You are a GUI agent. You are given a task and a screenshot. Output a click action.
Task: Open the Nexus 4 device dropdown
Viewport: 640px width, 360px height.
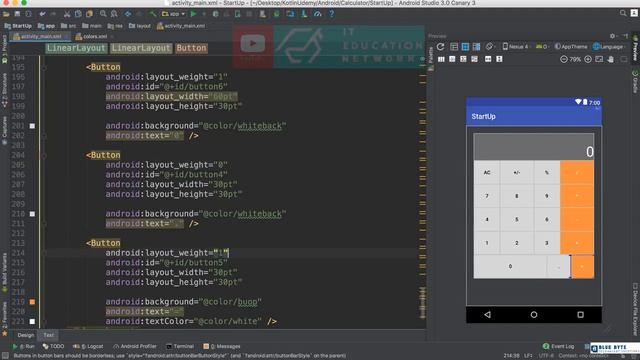point(516,47)
